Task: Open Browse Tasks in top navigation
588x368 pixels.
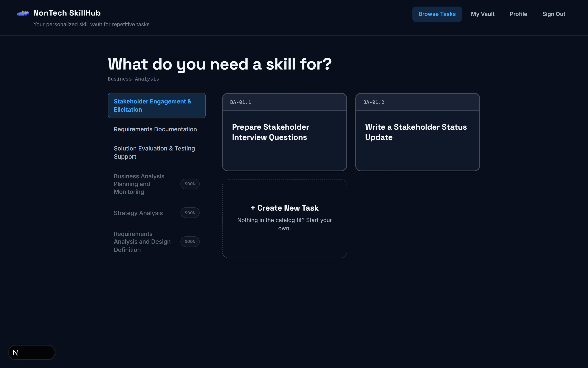Action: click(x=437, y=14)
